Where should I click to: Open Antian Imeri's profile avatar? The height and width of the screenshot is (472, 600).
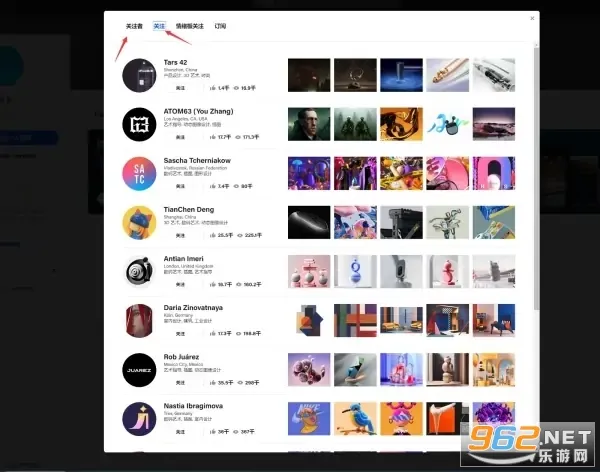(x=139, y=271)
